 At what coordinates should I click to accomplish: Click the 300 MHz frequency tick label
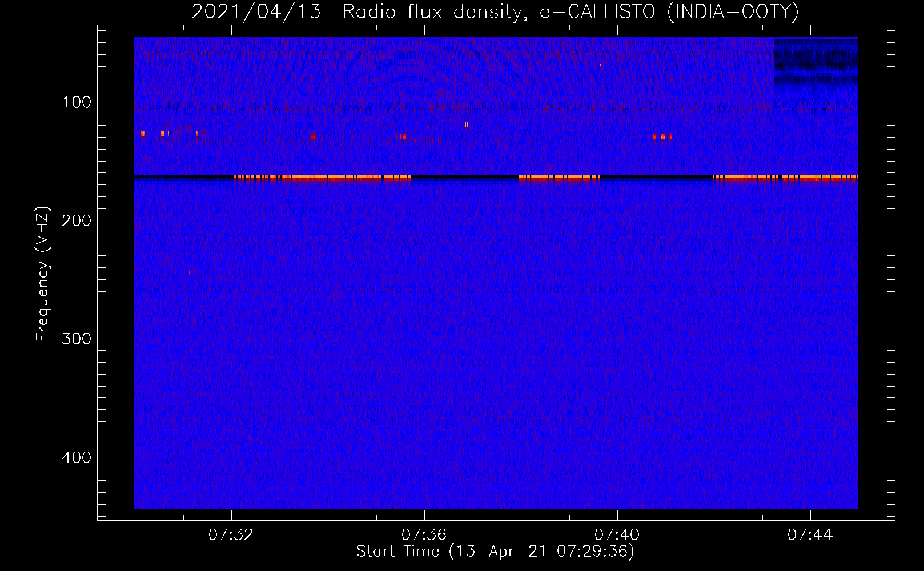point(77,339)
